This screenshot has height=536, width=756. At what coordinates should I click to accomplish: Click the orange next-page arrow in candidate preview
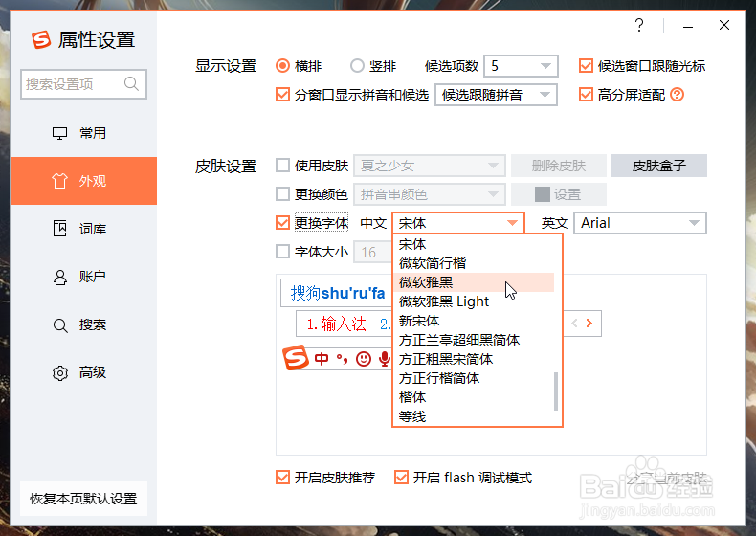click(589, 324)
